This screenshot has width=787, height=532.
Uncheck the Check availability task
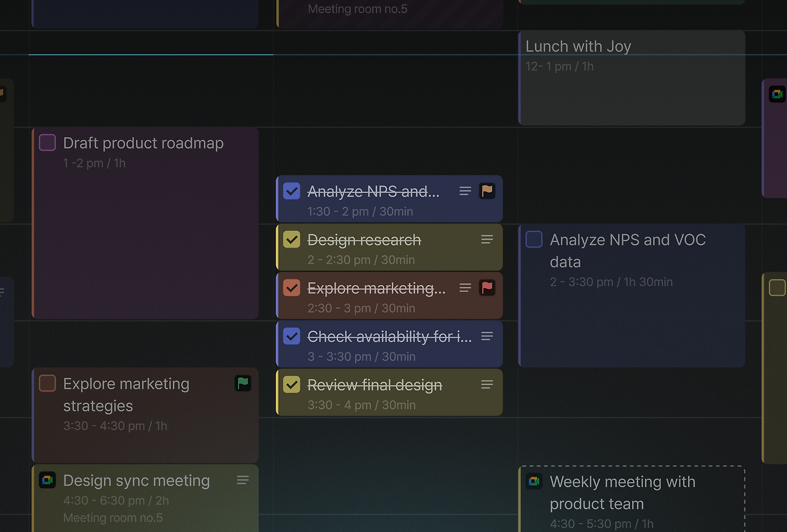click(291, 336)
